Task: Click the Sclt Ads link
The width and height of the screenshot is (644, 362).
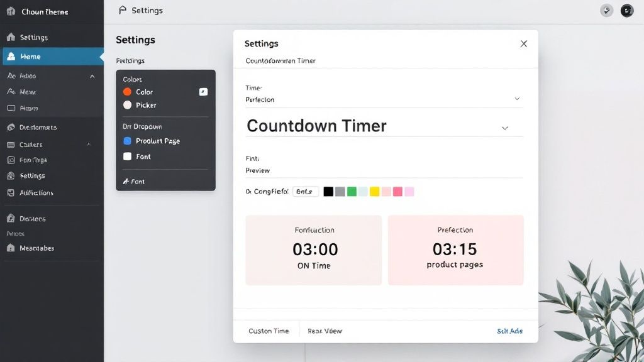Action: [509, 331]
